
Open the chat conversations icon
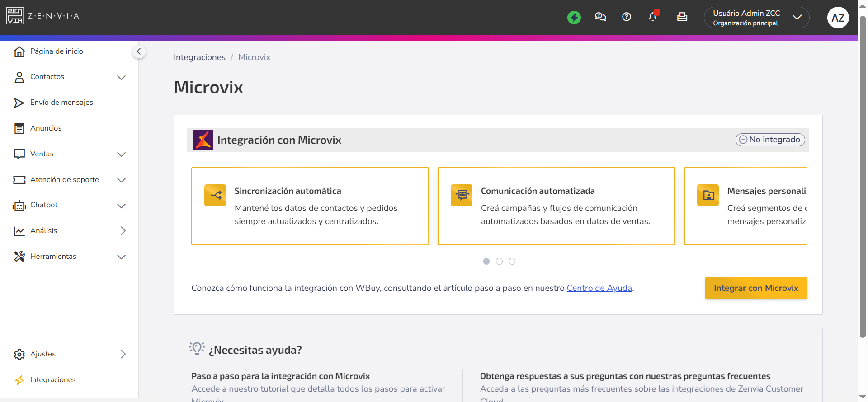(x=600, y=17)
